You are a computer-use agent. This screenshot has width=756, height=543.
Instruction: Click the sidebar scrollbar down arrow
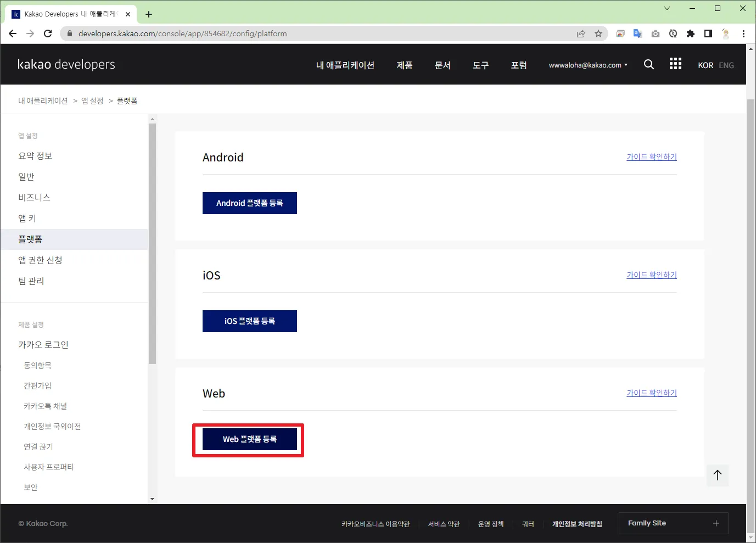pos(152,499)
